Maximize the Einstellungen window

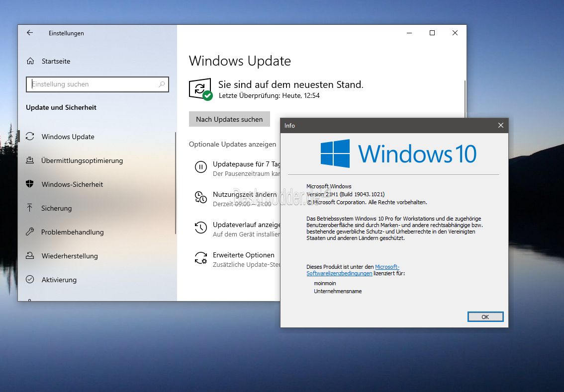click(432, 33)
